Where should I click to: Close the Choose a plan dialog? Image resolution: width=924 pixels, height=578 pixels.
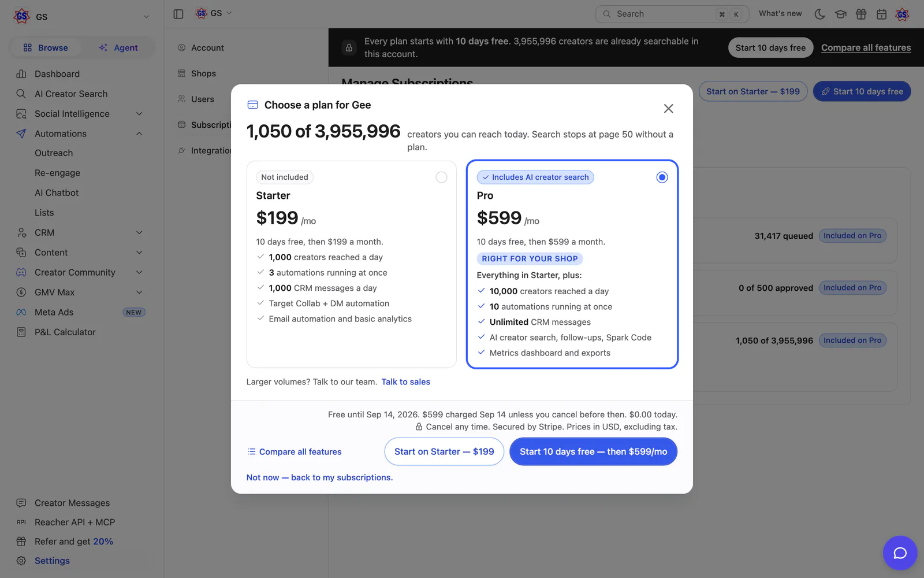tap(668, 108)
